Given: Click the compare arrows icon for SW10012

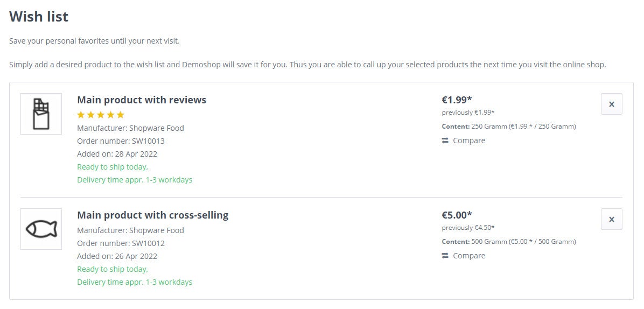Looking at the screenshot, I should (x=445, y=256).
